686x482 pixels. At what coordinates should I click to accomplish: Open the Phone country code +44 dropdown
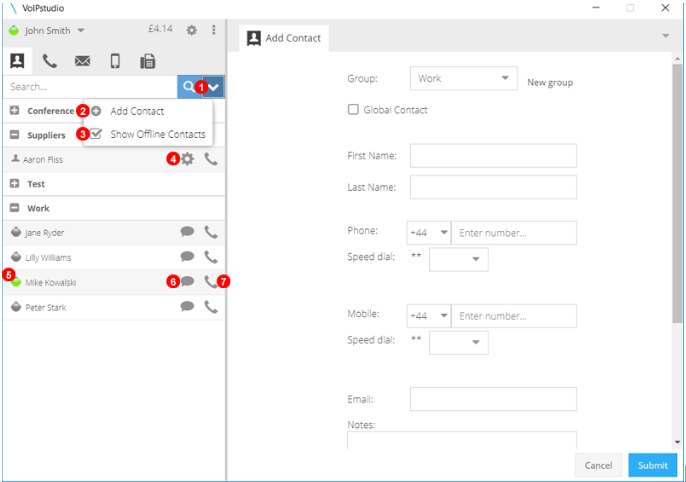[429, 233]
